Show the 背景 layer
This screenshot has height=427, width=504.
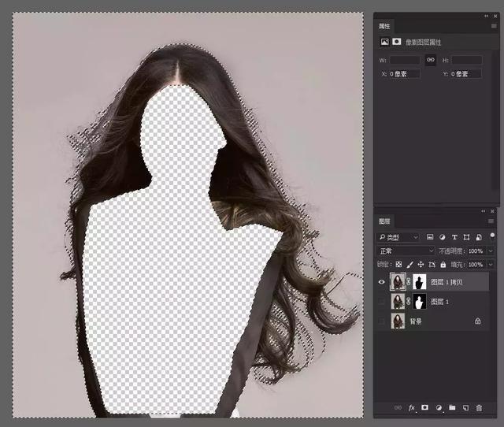383,321
